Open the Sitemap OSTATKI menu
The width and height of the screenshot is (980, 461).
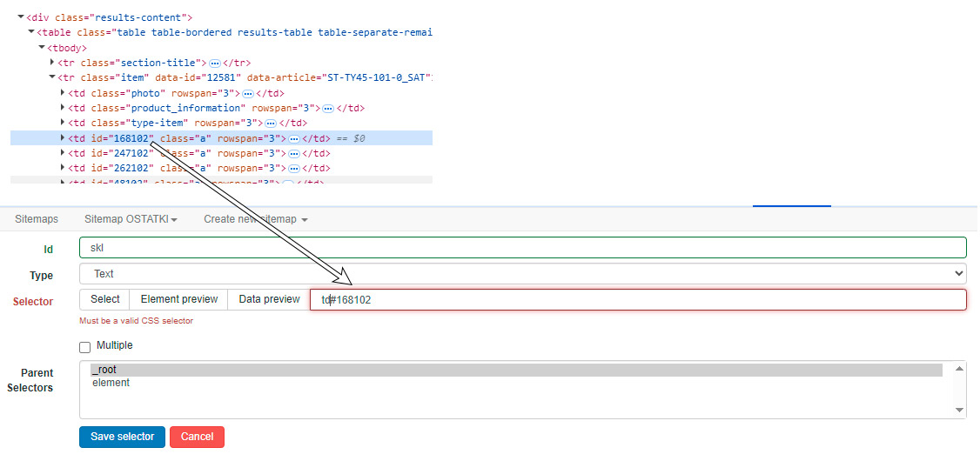(x=131, y=219)
